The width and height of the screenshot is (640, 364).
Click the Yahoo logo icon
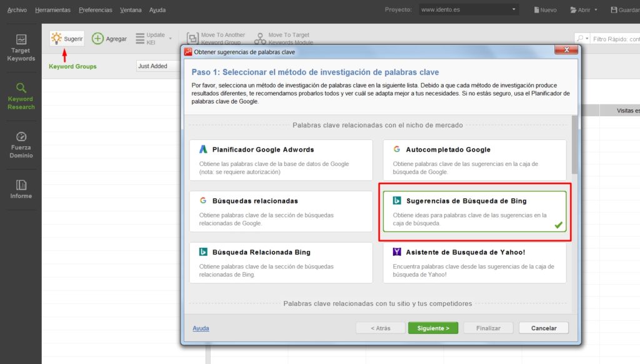397,252
